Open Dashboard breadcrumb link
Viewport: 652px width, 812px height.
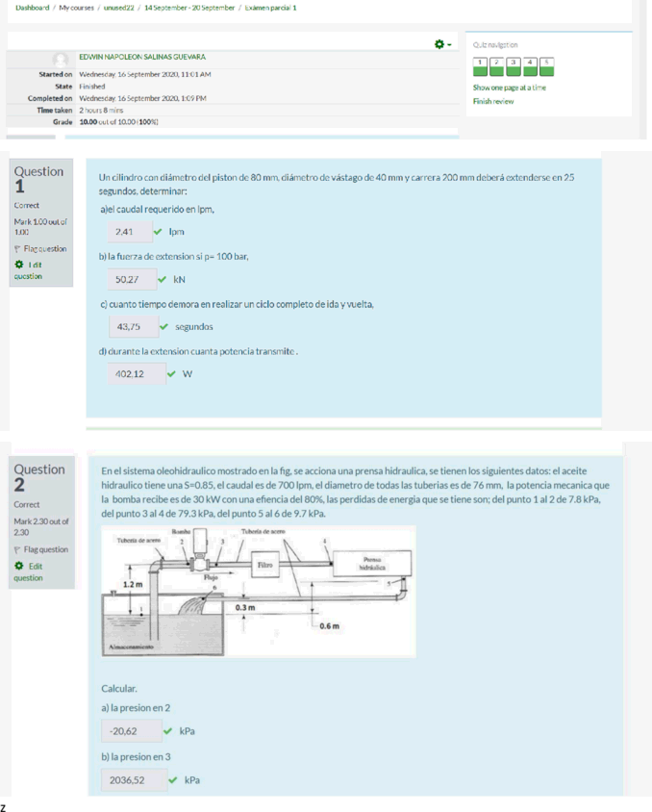32,8
